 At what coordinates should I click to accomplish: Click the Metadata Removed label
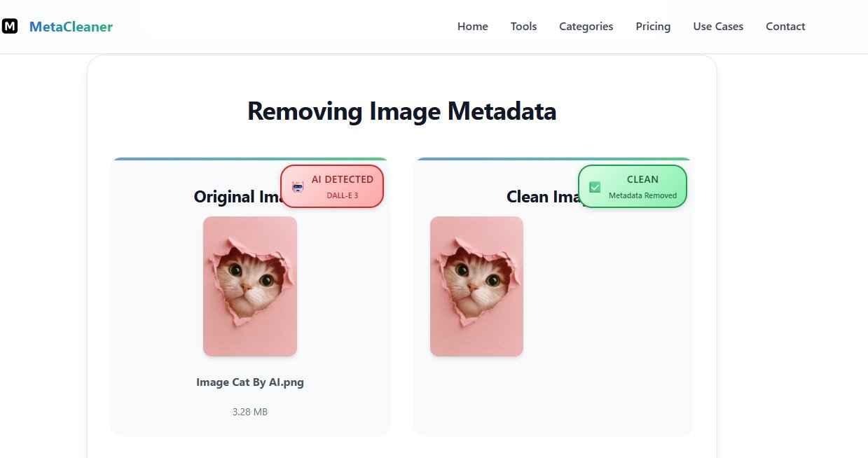pyautogui.click(x=642, y=194)
